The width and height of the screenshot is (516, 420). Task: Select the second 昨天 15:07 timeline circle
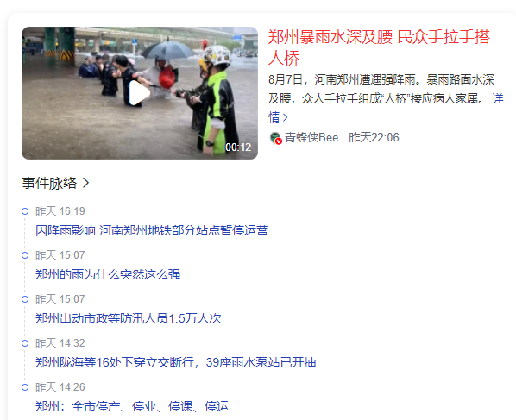pyautogui.click(x=25, y=299)
